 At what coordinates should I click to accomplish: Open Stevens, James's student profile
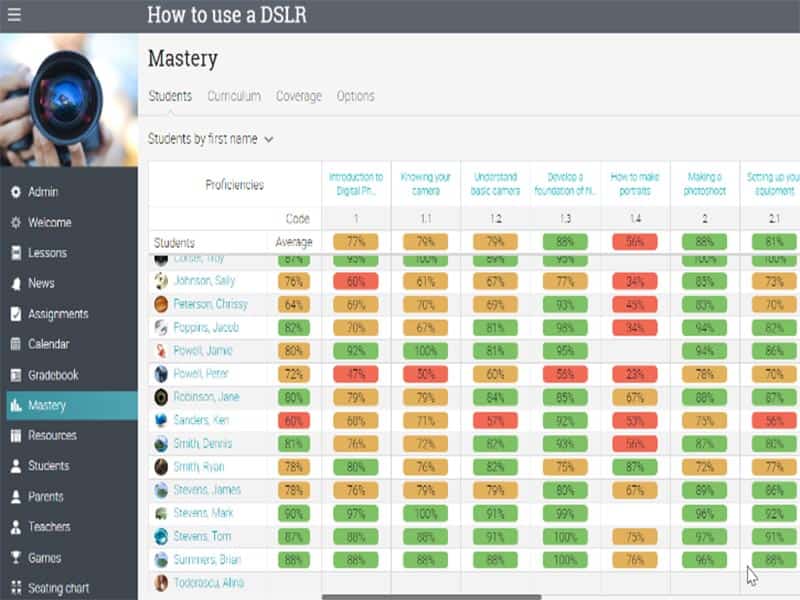coord(207,490)
